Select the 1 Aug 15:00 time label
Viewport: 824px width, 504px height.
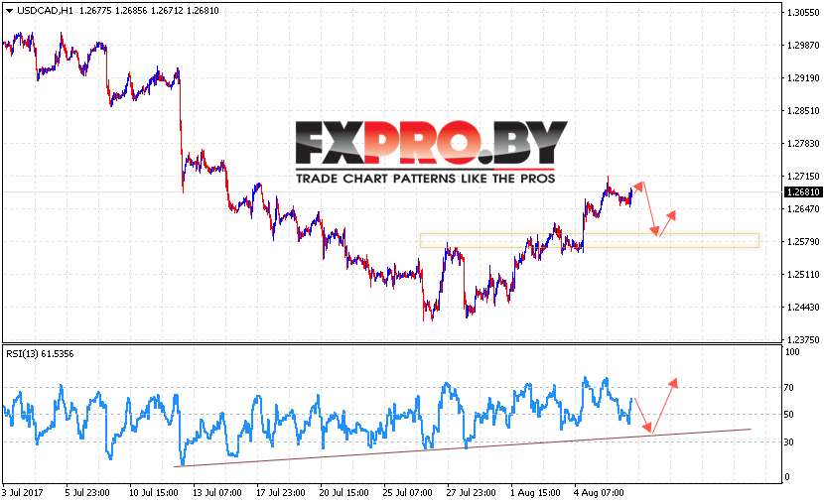pos(535,493)
